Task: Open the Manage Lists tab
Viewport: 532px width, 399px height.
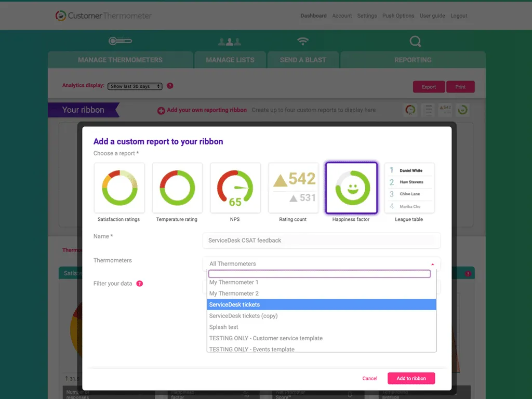Action: pyautogui.click(x=230, y=60)
